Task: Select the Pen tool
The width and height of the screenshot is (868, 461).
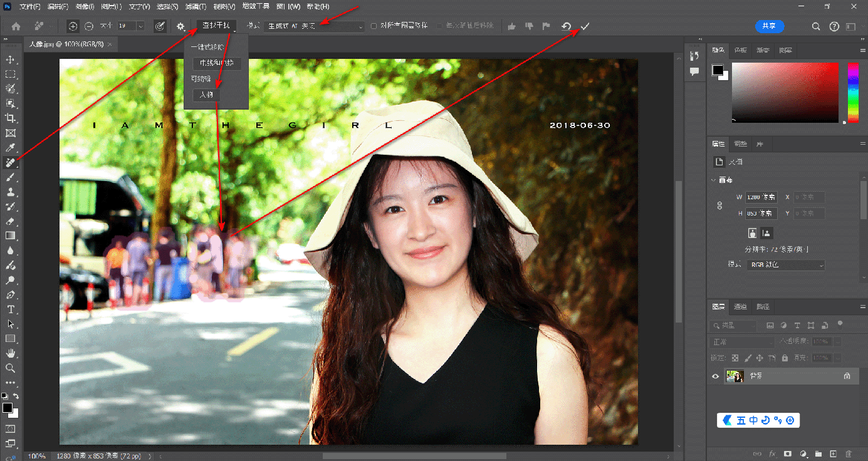Action: (x=11, y=294)
